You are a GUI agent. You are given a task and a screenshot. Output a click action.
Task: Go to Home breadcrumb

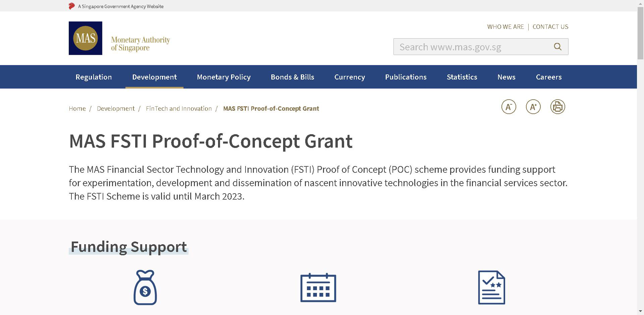pyautogui.click(x=77, y=108)
